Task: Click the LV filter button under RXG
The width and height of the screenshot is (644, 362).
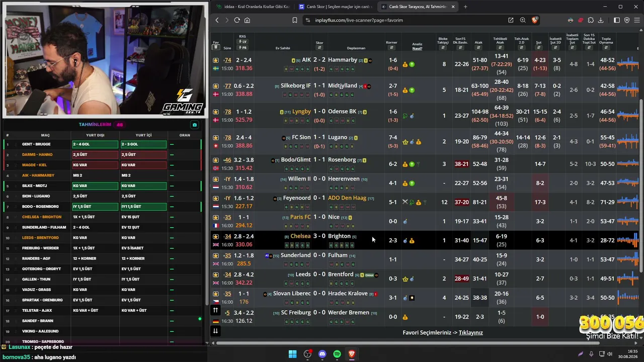Action: pyautogui.click(x=243, y=42)
